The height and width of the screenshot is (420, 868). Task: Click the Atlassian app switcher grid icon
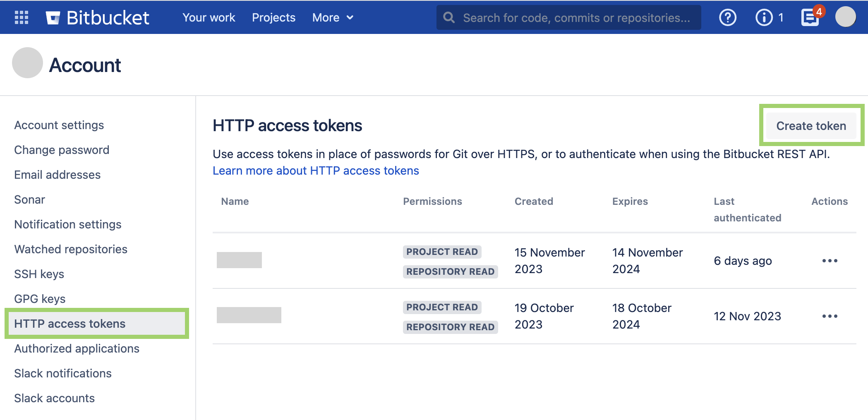pyautogui.click(x=22, y=17)
